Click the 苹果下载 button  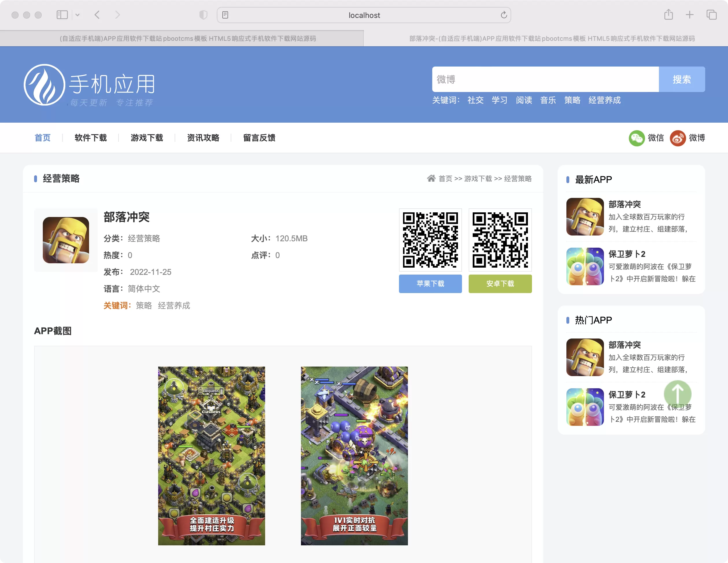tap(430, 284)
